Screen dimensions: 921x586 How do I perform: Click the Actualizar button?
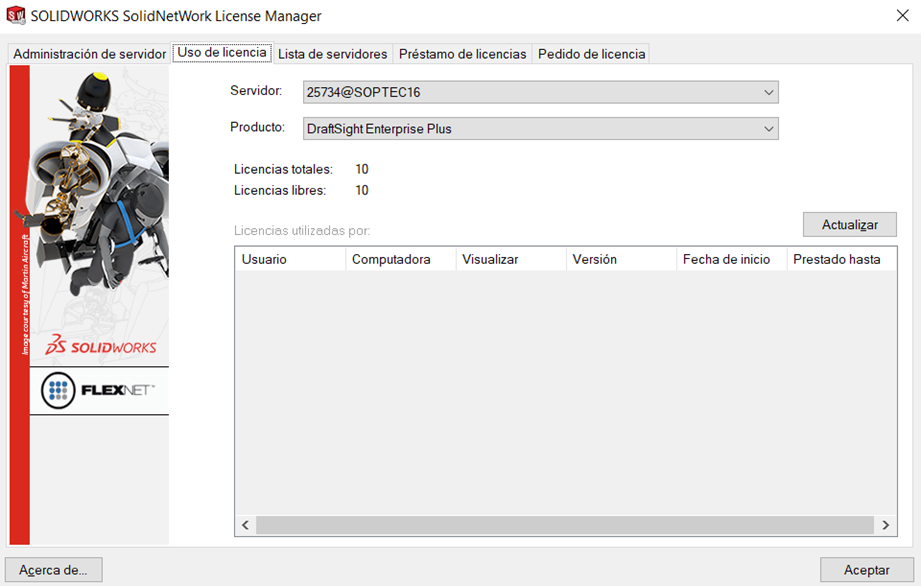coord(849,225)
